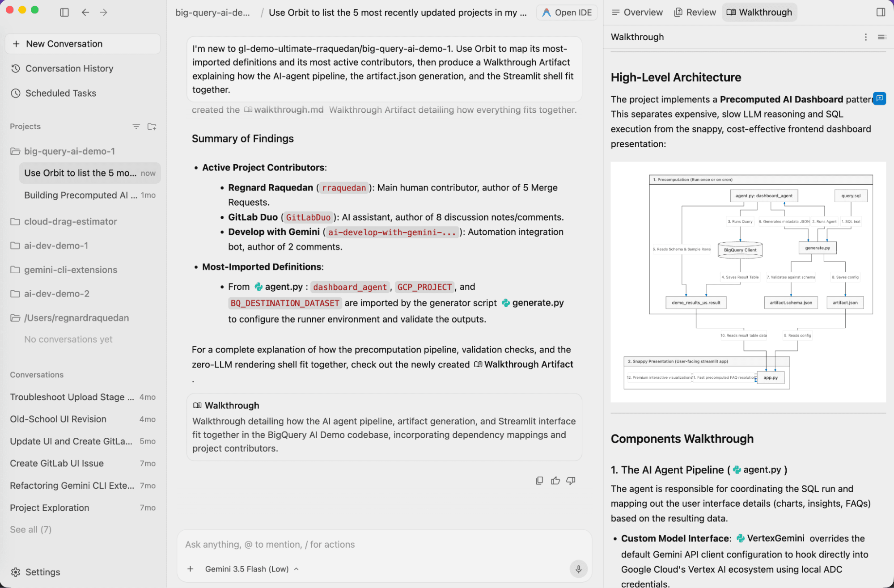This screenshot has height=588, width=894.
Task: Toggle the left sidebar panel icon
Action: click(x=64, y=13)
